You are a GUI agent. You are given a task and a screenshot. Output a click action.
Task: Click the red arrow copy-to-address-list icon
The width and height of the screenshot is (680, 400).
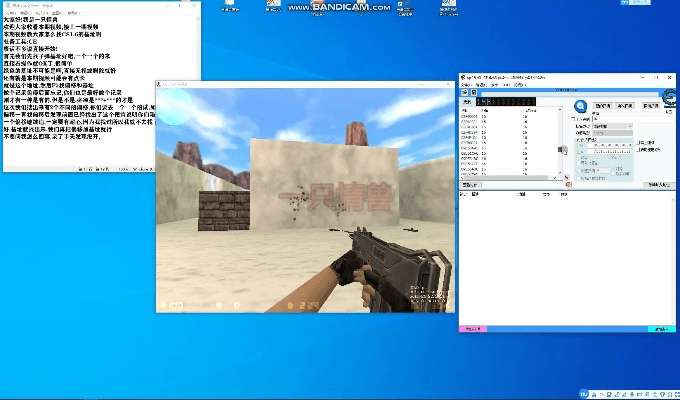[566, 177]
